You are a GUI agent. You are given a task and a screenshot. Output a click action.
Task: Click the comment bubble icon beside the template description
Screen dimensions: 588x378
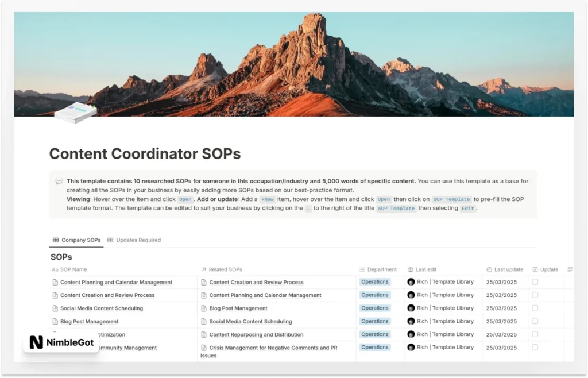tap(59, 180)
